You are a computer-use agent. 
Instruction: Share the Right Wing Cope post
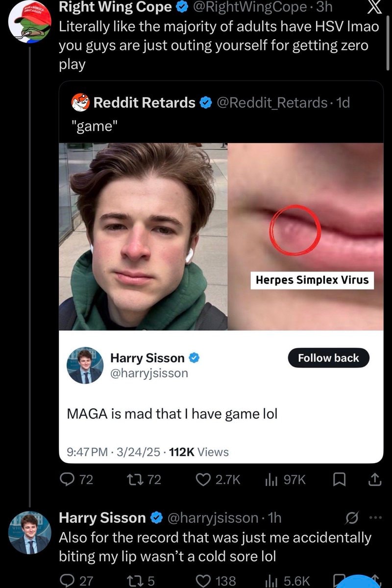(375, 480)
